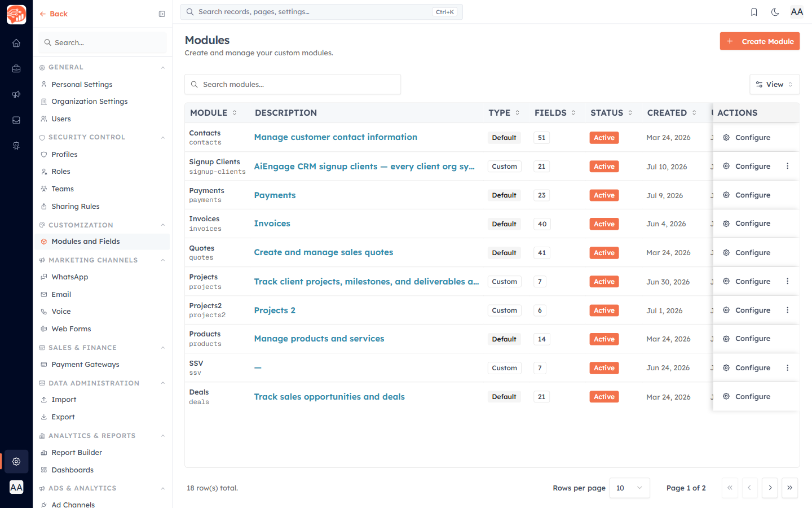
Task: Click 'Create and manage sales quotes' text
Action: click(x=324, y=252)
